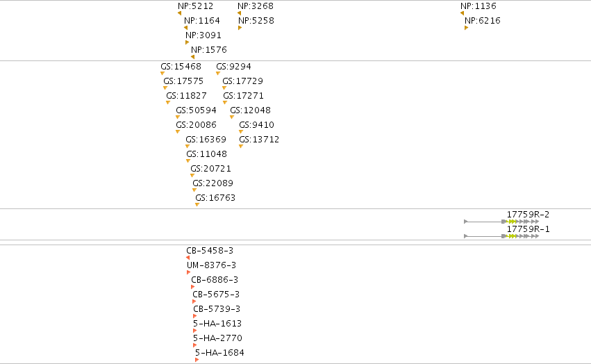Click the 17759R-2 transcript gene model glyph
This screenshot has width=591, height=364.
(501, 222)
